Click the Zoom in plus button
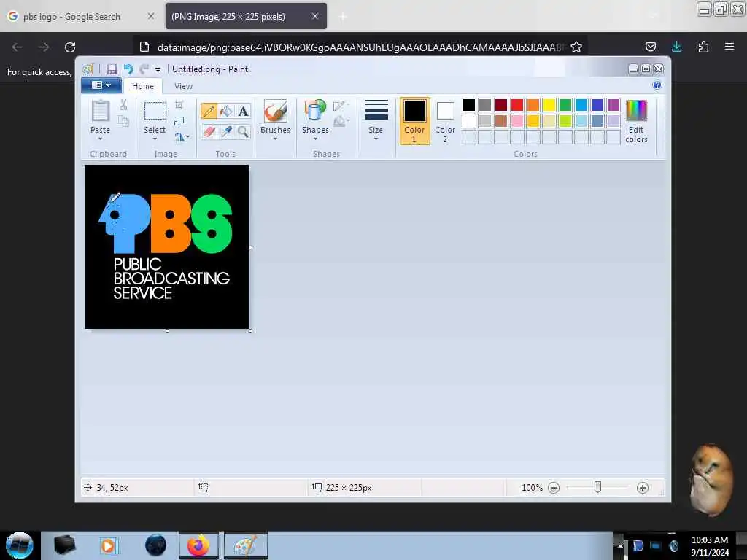The image size is (747, 560). (x=642, y=488)
